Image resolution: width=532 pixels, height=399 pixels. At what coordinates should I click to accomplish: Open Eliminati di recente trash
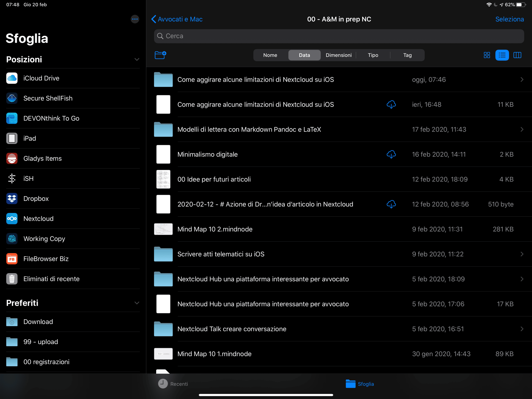click(73, 279)
